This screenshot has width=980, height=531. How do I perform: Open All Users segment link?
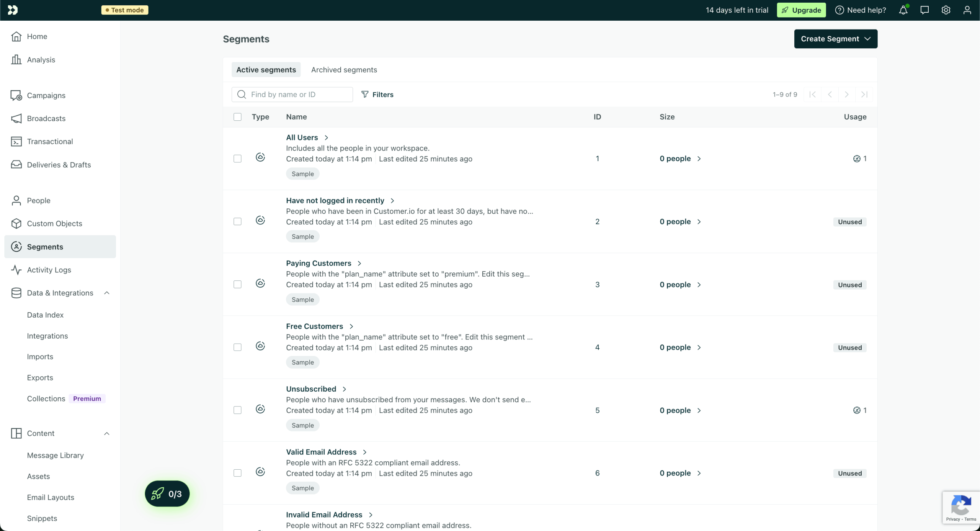pos(307,138)
